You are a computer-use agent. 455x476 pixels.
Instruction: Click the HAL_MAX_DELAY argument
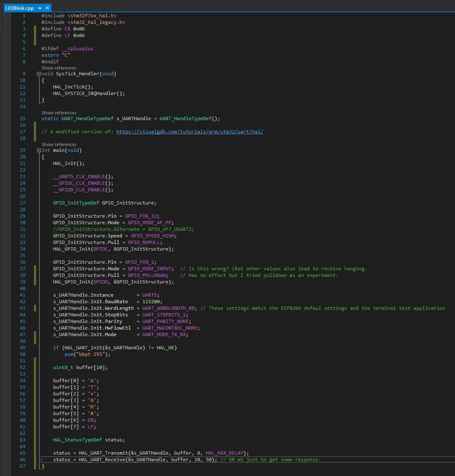[224, 453]
